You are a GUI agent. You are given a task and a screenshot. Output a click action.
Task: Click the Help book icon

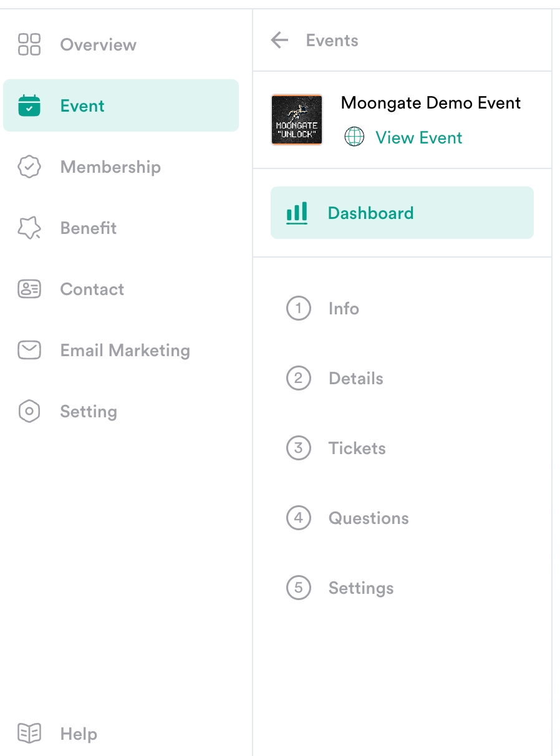pos(29,734)
